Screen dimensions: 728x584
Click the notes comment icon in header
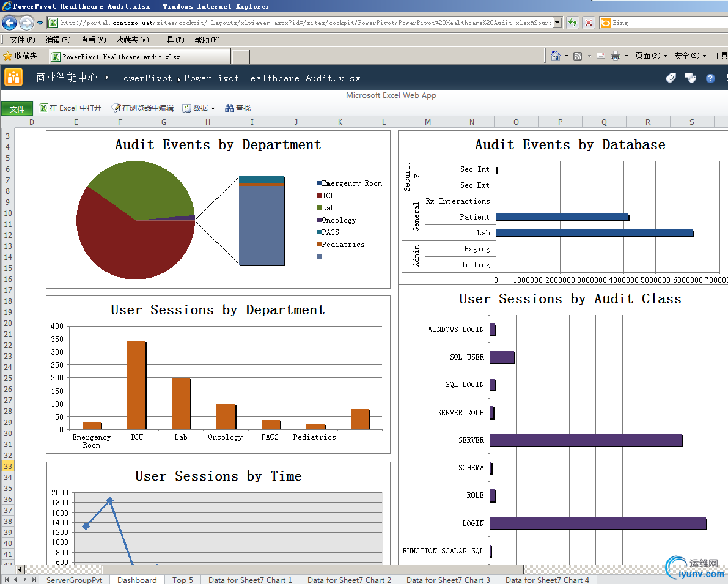(x=690, y=78)
